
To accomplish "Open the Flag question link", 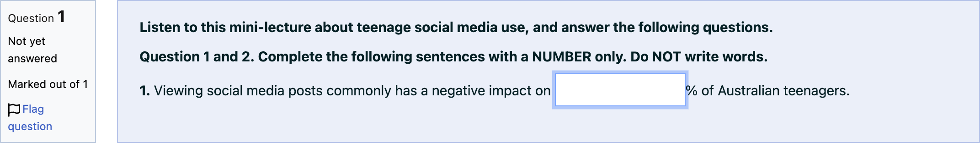I will (x=30, y=118).
